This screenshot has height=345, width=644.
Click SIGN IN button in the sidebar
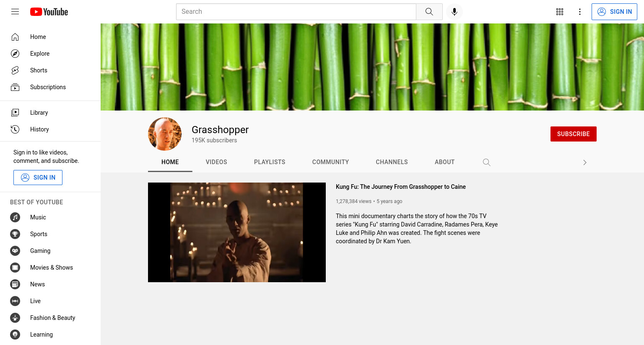point(38,178)
